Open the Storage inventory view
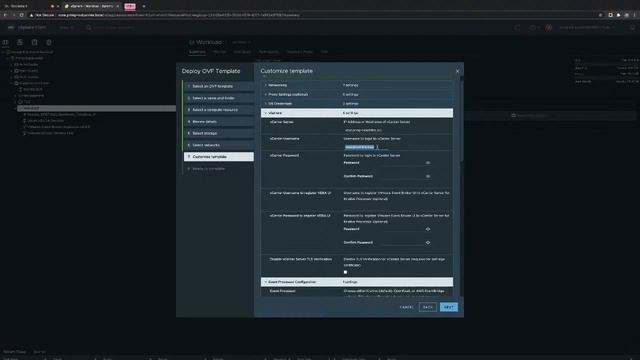This screenshot has height=360, width=640. point(34,42)
